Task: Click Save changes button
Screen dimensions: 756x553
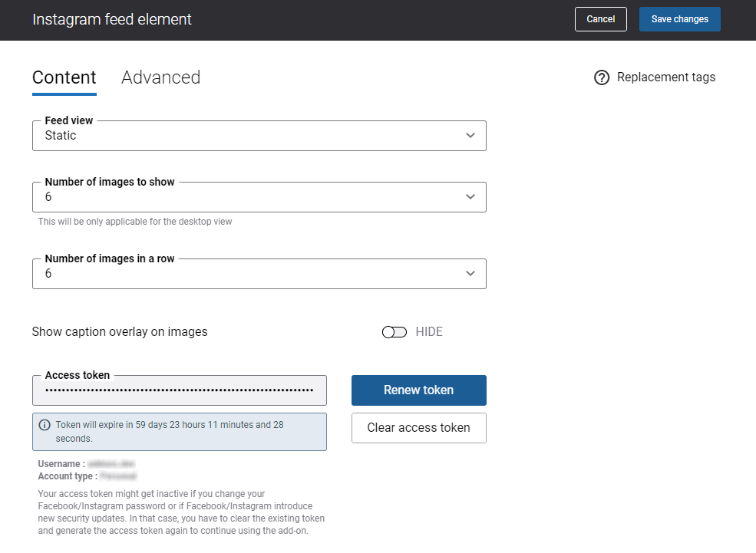Action: point(680,19)
